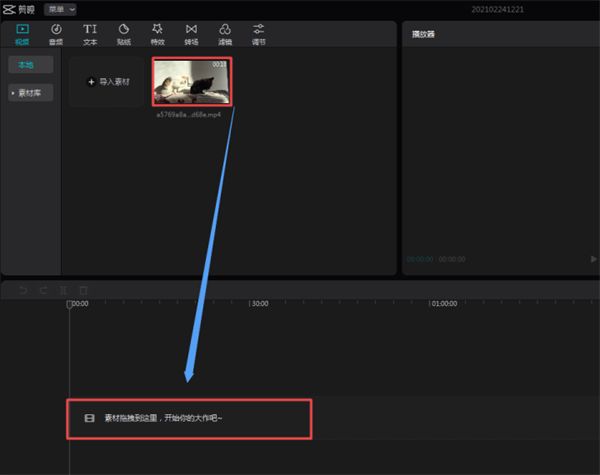
Task: Select the 调节 (Adjust) tab icon
Action: coord(259,34)
